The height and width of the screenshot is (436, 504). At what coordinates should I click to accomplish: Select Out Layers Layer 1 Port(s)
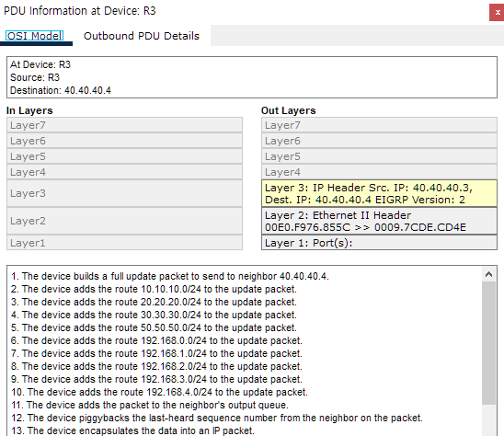tap(379, 243)
